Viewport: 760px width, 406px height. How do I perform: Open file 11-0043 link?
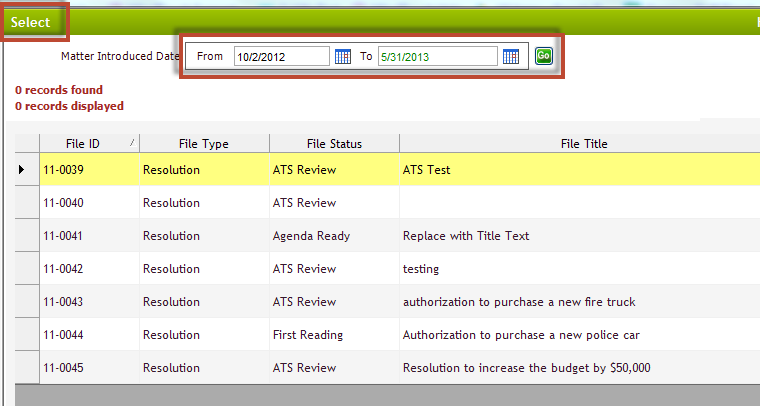63,302
